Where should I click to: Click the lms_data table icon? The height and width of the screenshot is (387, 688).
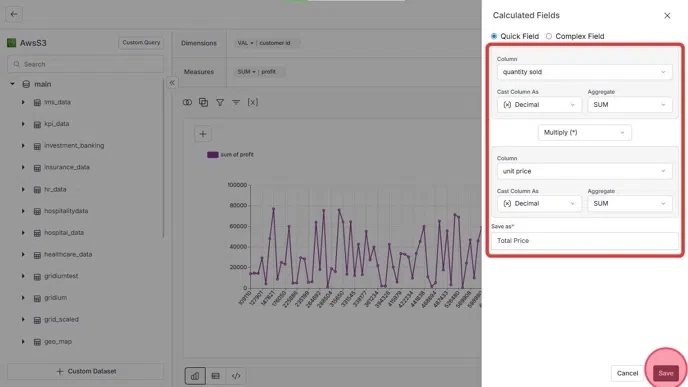(x=37, y=103)
